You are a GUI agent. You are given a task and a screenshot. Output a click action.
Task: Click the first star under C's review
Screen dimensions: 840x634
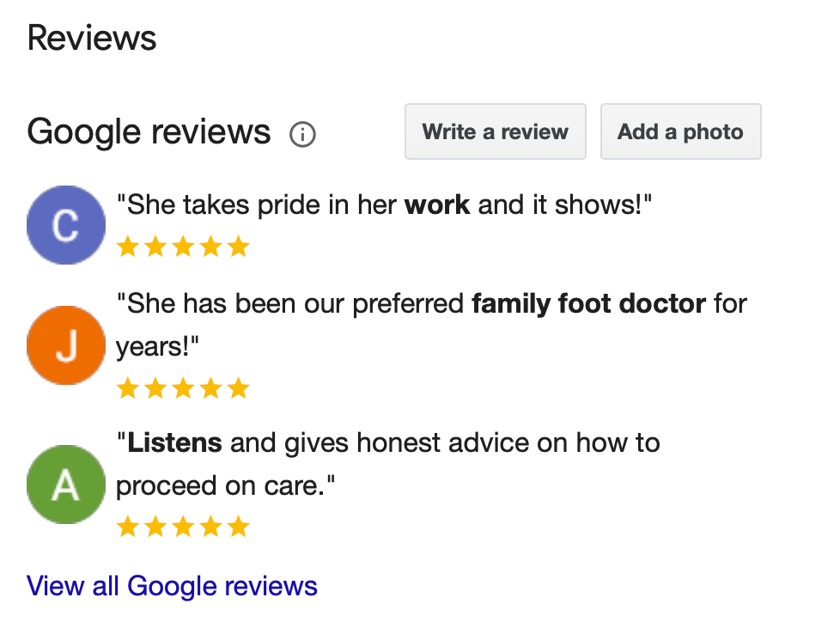(x=127, y=247)
